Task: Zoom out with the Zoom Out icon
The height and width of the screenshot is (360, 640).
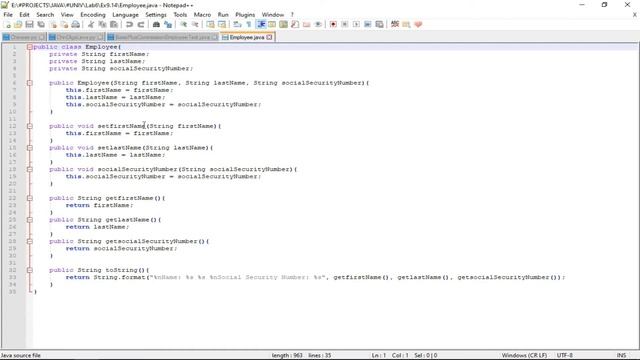Action: click(195, 24)
